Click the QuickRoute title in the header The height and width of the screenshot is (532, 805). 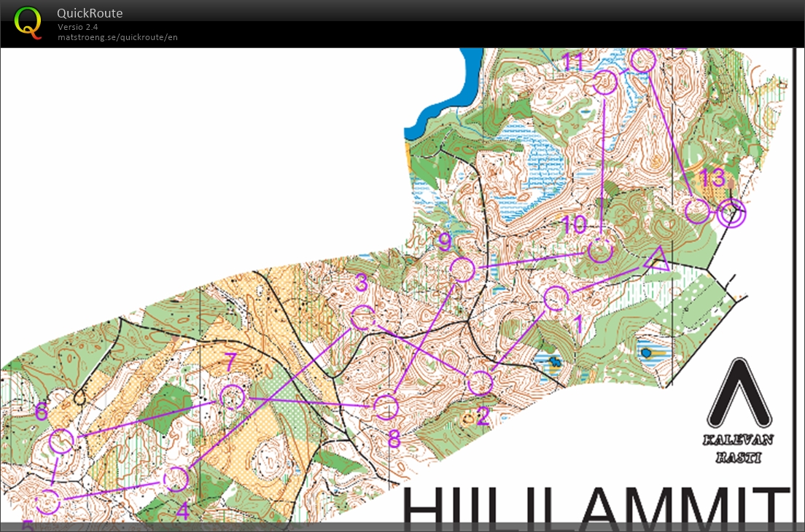[90, 13]
